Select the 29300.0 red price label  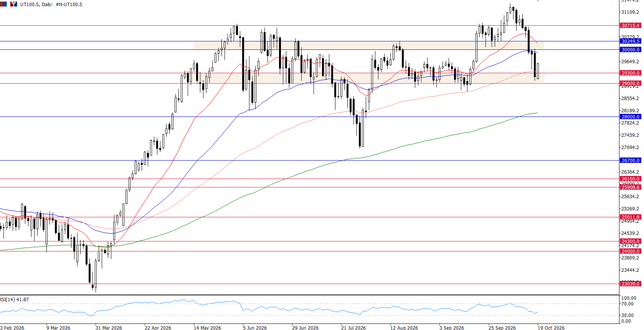(x=630, y=73)
